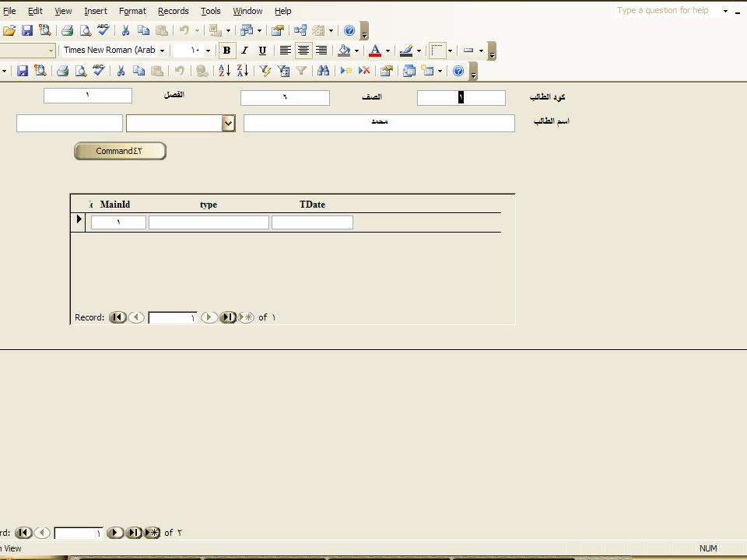Open the font size dropdown

pyautogui.click(x=208, y=51)
